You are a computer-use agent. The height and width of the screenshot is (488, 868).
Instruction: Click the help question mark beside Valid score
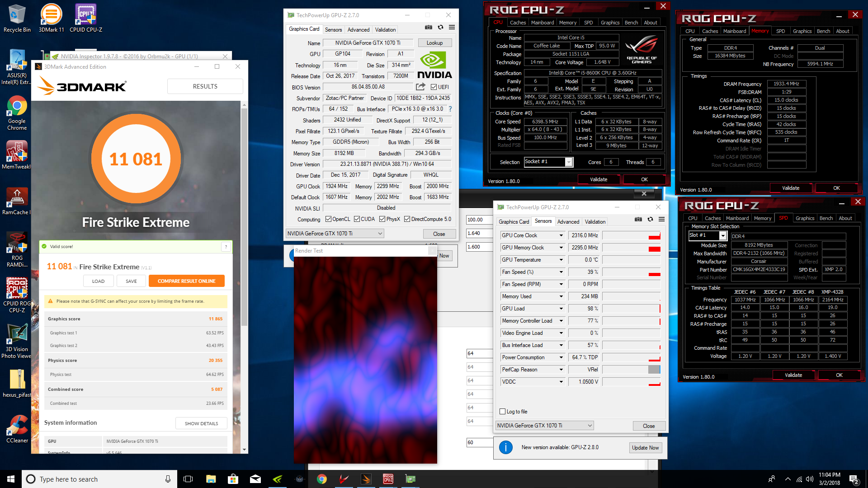tap(226, 247)
